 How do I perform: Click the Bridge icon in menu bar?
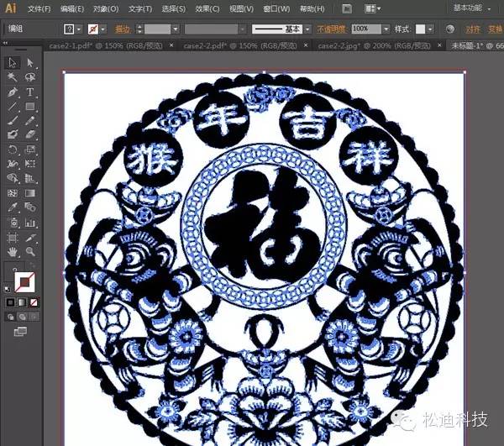click(x=347, y=8)
